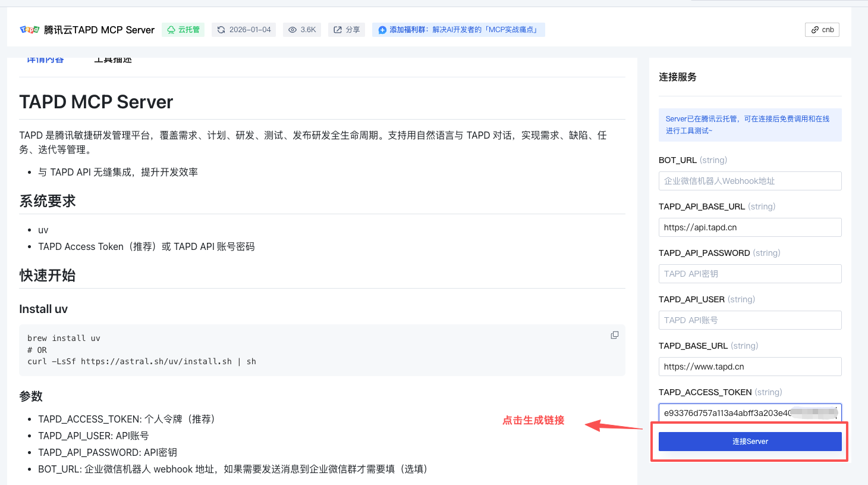Open the cnb repository link button
This screenshot has height=485, width=868.
tap(822, 30)
